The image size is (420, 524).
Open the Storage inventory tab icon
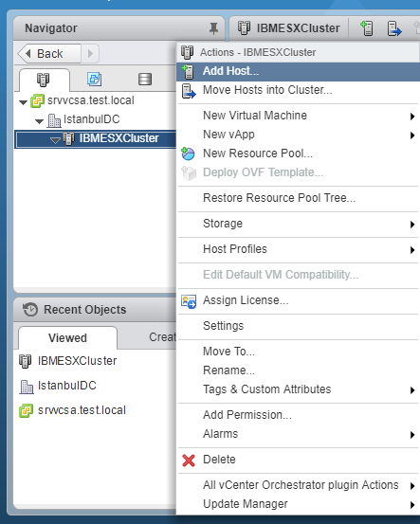[145, 80]
